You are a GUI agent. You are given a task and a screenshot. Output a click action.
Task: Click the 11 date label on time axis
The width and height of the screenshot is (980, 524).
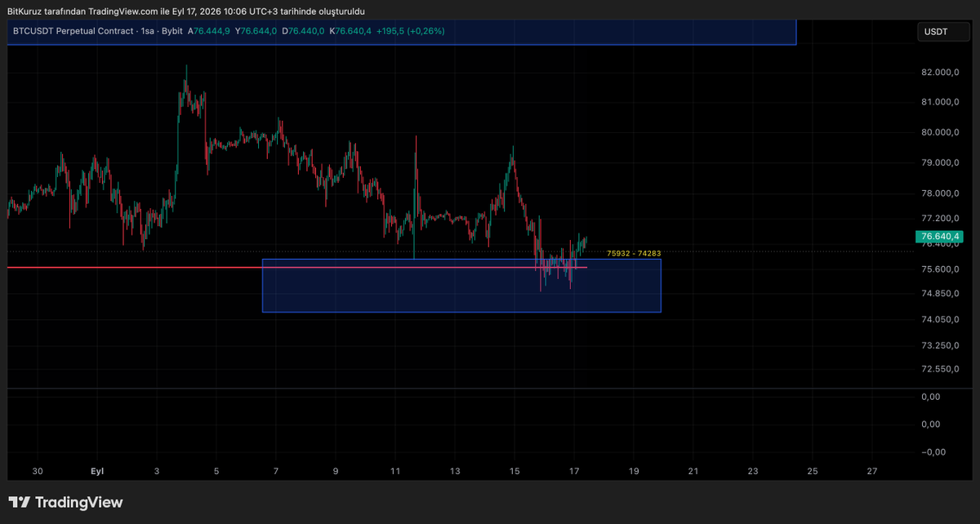pyautogui.click(x=395, y=471)
